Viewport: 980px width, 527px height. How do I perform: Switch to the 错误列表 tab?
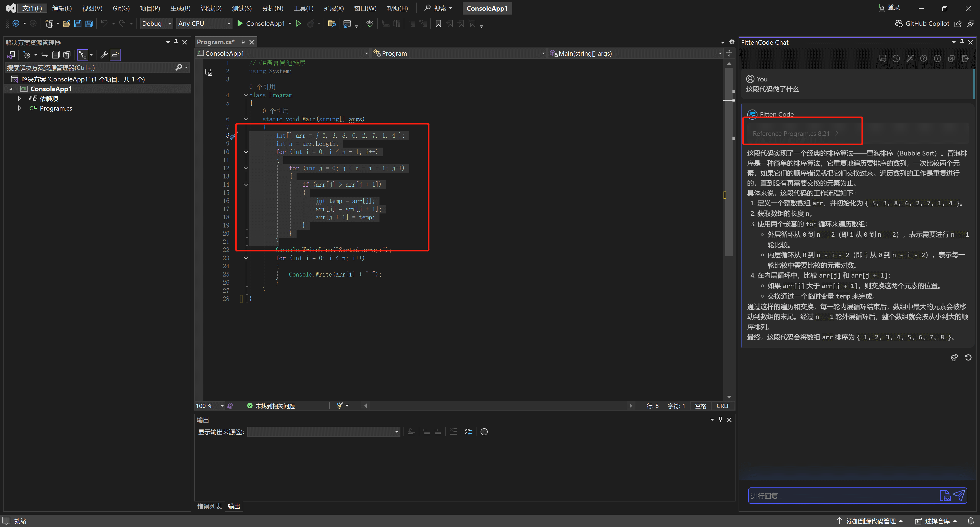click(209, 506)
